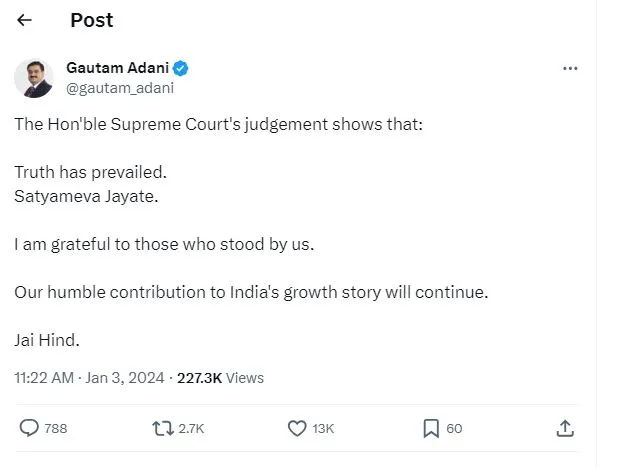This screenshot has width=625, height=468.
Task: View the 227.3K Views analytics
Action: (220, 378)
